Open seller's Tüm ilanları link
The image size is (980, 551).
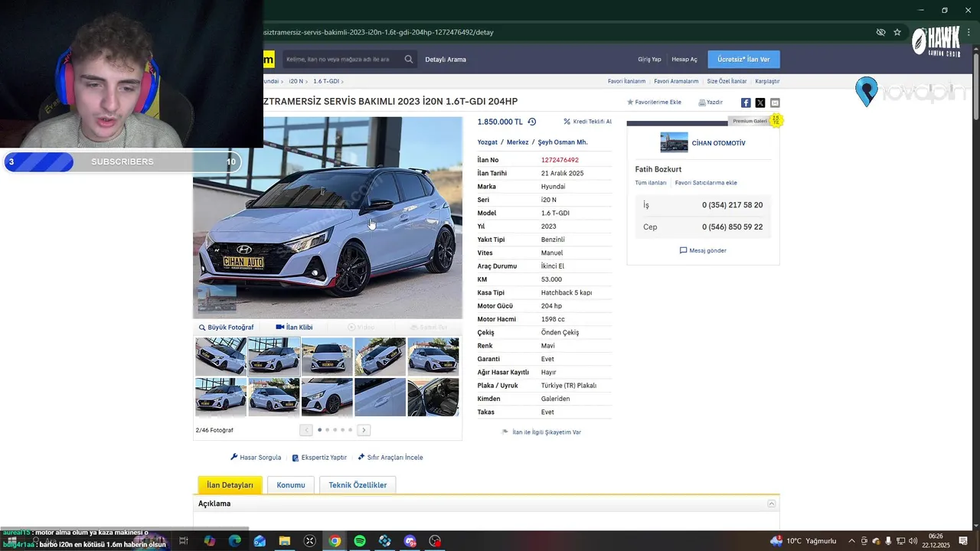click(x=651, y=183)
